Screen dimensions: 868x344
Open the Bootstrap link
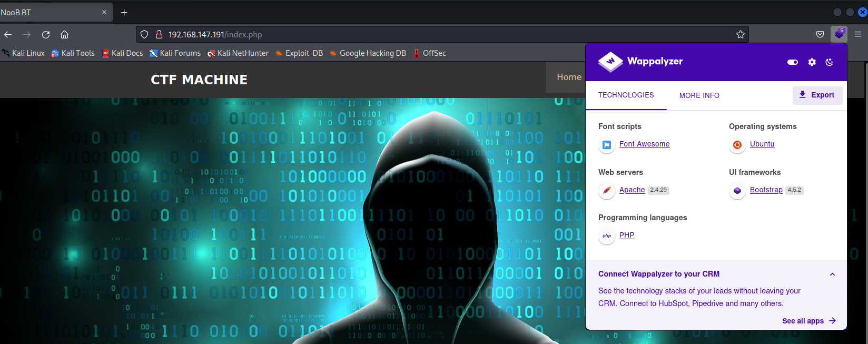tap(766, 190)
